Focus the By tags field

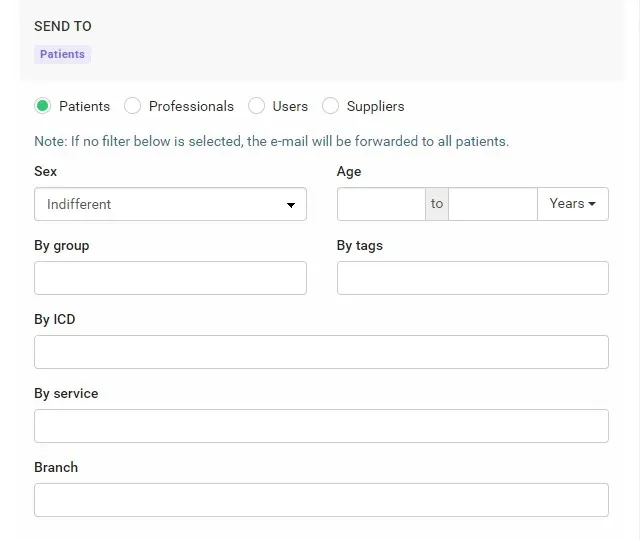[x=473, y=278]
